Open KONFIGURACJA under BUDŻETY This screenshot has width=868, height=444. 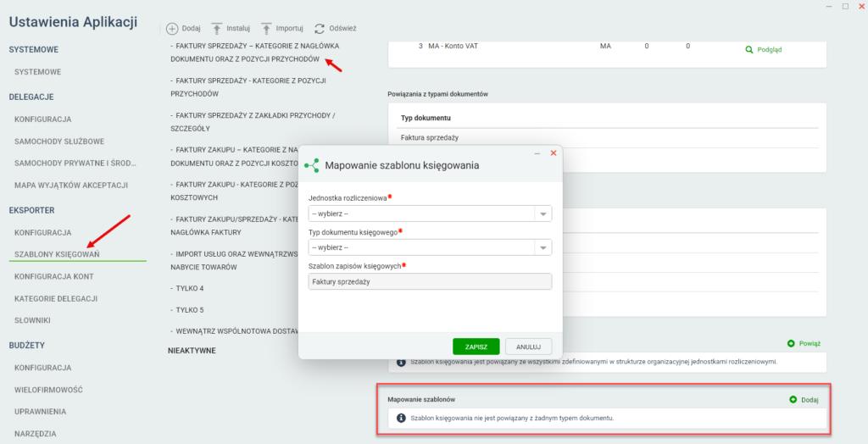tap(42, 368)
